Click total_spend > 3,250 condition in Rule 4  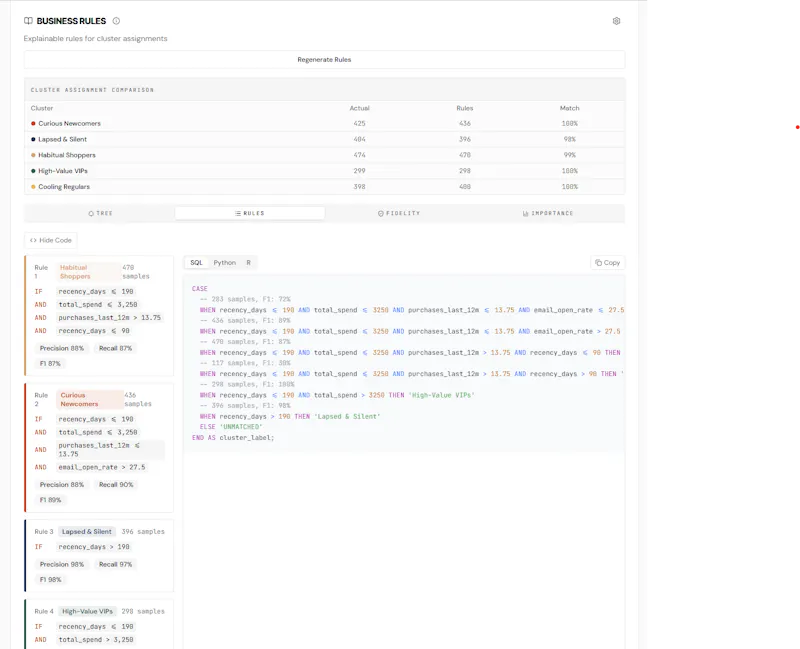click(x=95, y=640)
